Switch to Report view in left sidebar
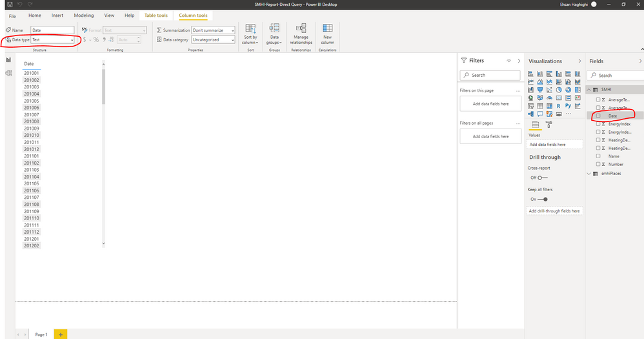 click(8, 60)
